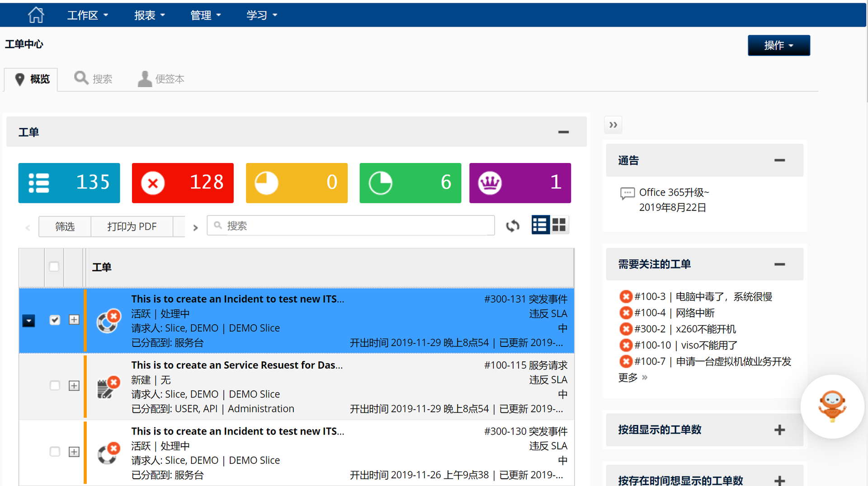The width and height of the screenshot is (868, 486).
Task: Click the ticket search input field
Action: click(x=350, y=226)
